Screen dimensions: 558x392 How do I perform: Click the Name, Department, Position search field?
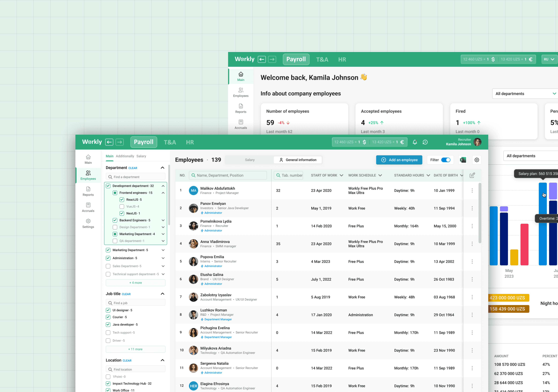pos(228,175)
